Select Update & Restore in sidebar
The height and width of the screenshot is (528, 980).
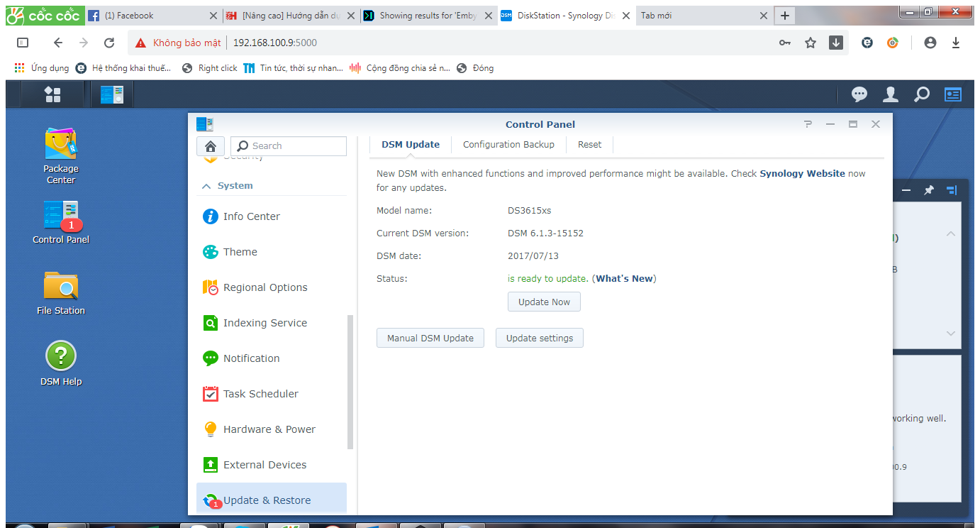click(272, 498)
